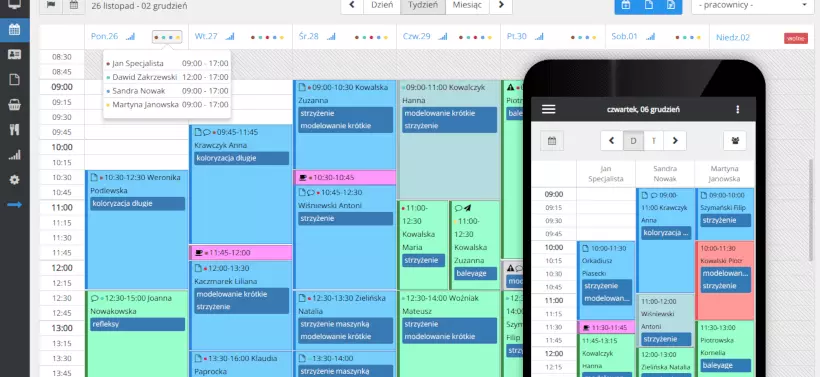The height and width of the screenshot is (377, 820).
Task: Click the fork and knife sidebar icon
Action: click(15, 130)
